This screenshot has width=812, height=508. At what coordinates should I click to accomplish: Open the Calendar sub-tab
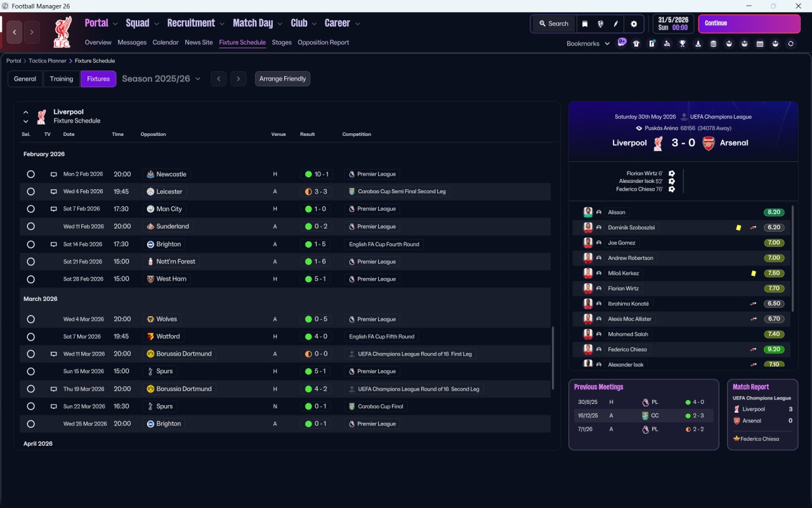166,43
